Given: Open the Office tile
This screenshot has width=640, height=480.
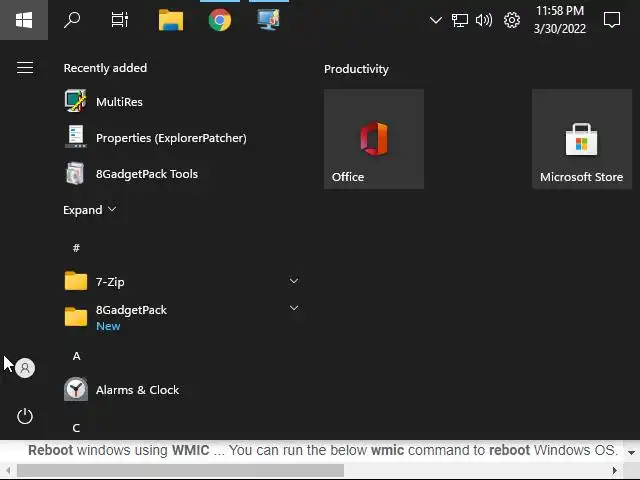Looking at the screenshot, I should click(x=374, y=139).
